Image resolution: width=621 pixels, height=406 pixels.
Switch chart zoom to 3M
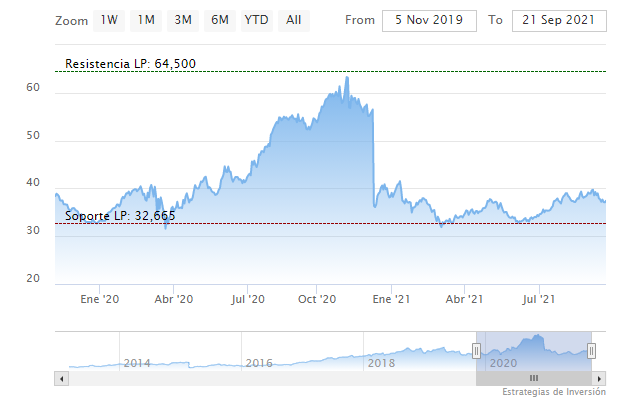point(183,20)
